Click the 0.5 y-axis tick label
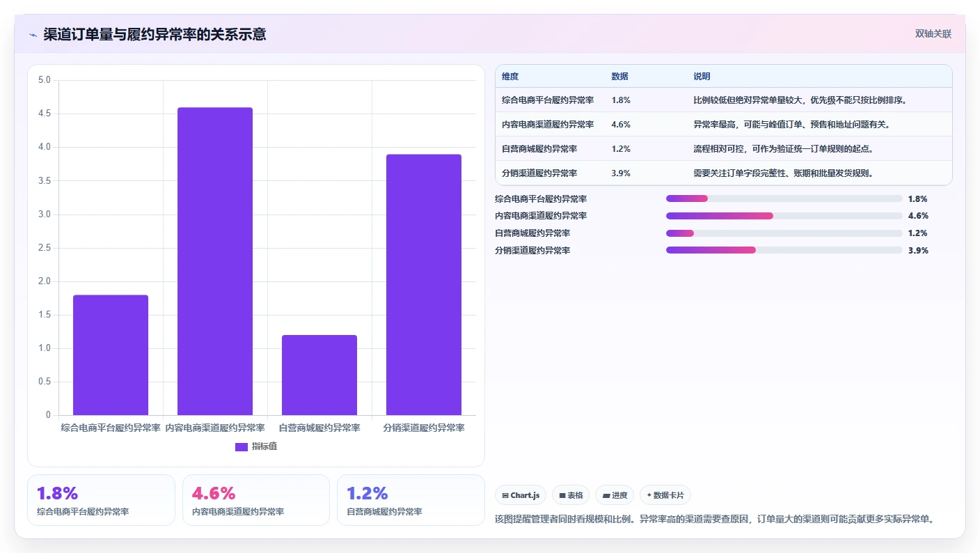The height and width of the screenshot is (553, 980). point(45,382)
